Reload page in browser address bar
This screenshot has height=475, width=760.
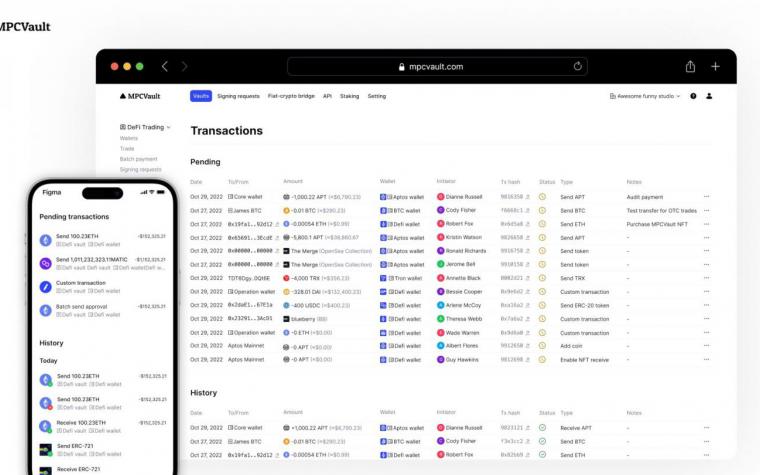coord(577,66)
